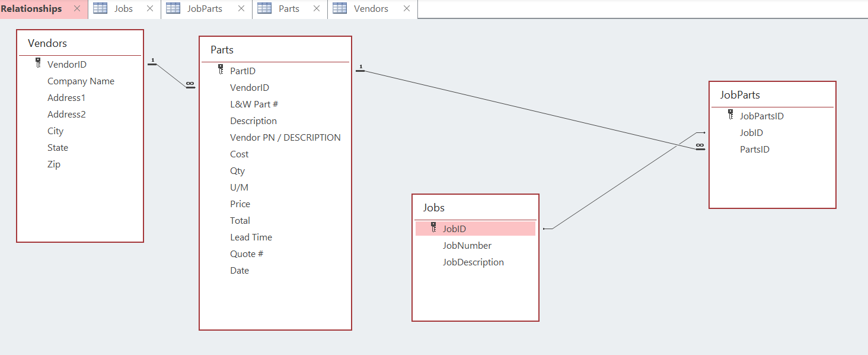The image size is (868, 355).
Task: Select Address1 field in Vendors
Action: [x=66, y=98]
